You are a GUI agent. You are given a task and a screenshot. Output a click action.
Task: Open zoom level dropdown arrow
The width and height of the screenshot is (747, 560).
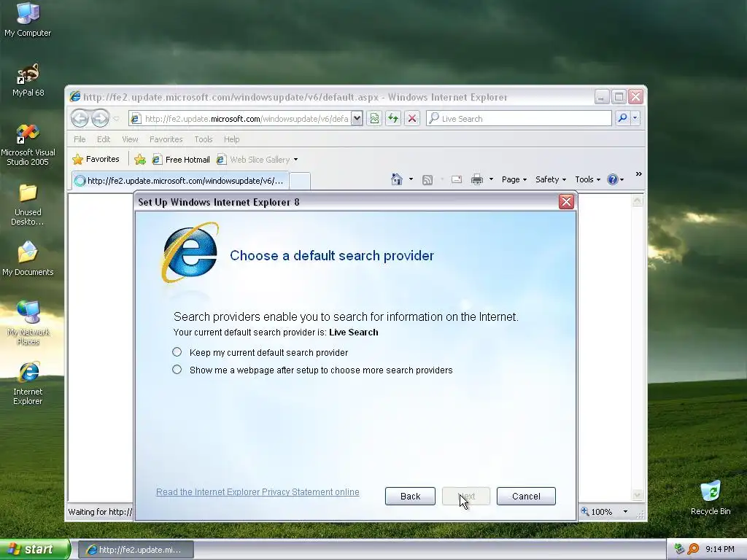pos(625,512)
